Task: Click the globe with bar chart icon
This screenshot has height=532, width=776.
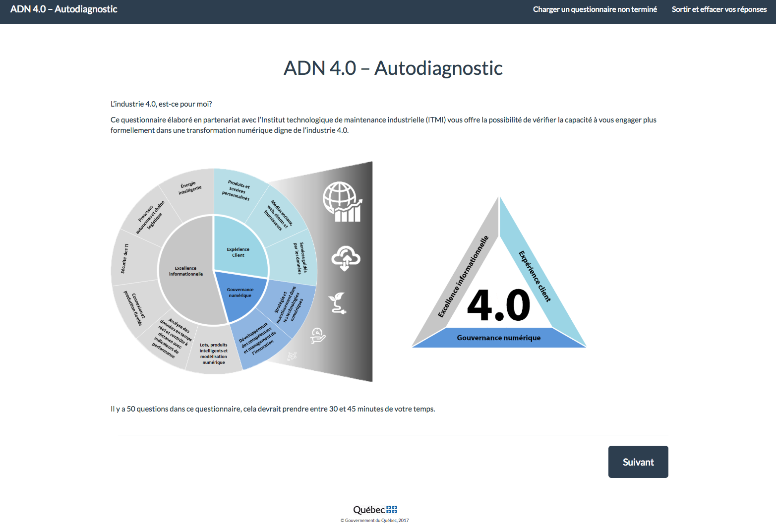Action: click(x=343, y=201)
